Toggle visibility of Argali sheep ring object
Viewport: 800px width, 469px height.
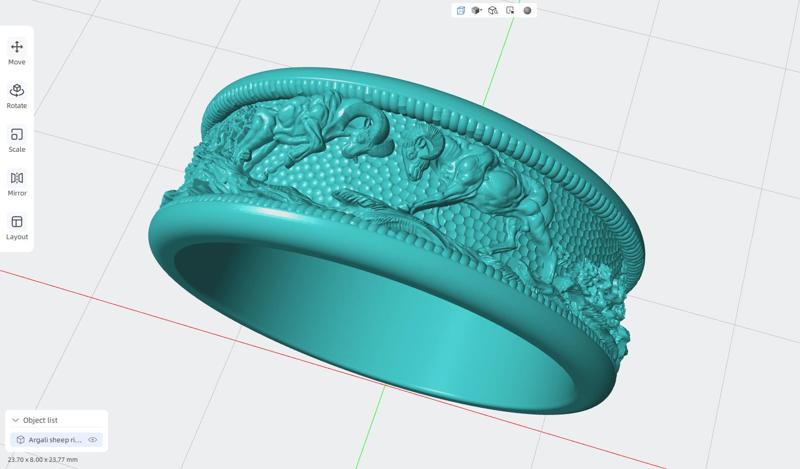pyautogui.click(x=92, y=439)
